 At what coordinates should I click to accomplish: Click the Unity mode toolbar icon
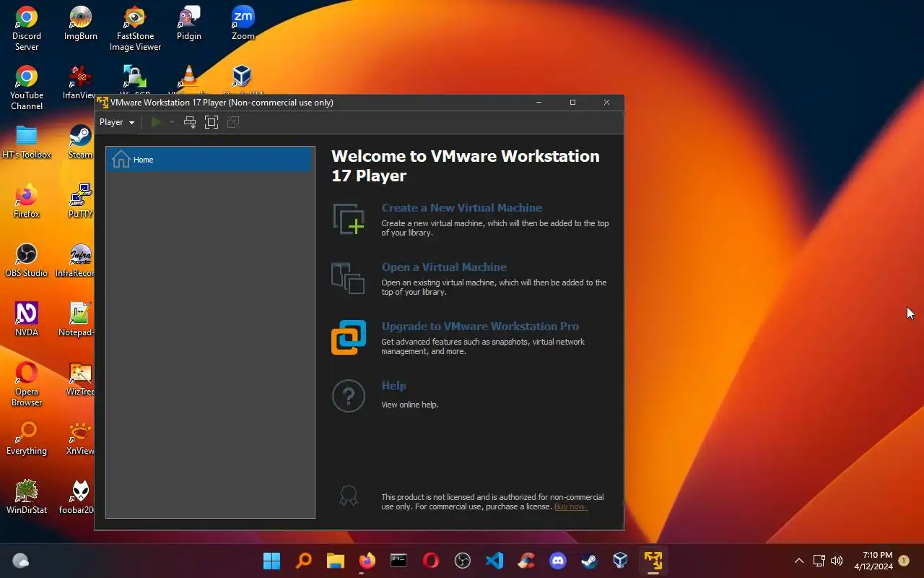[233, 122]
